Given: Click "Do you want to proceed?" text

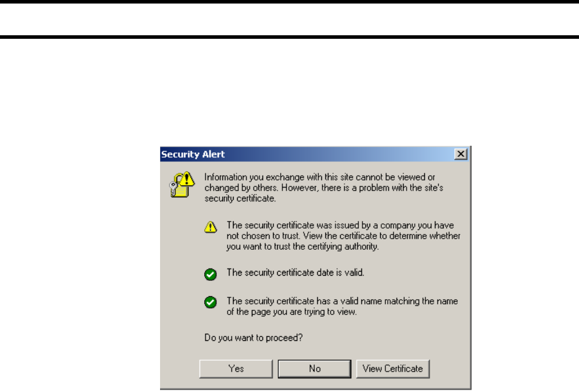Looking at the screenshot, I should [x=254, y=338].
